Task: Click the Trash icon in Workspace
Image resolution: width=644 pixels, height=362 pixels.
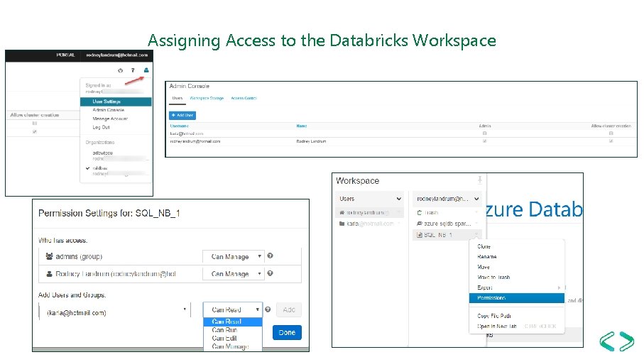Action: click(420, 213)
